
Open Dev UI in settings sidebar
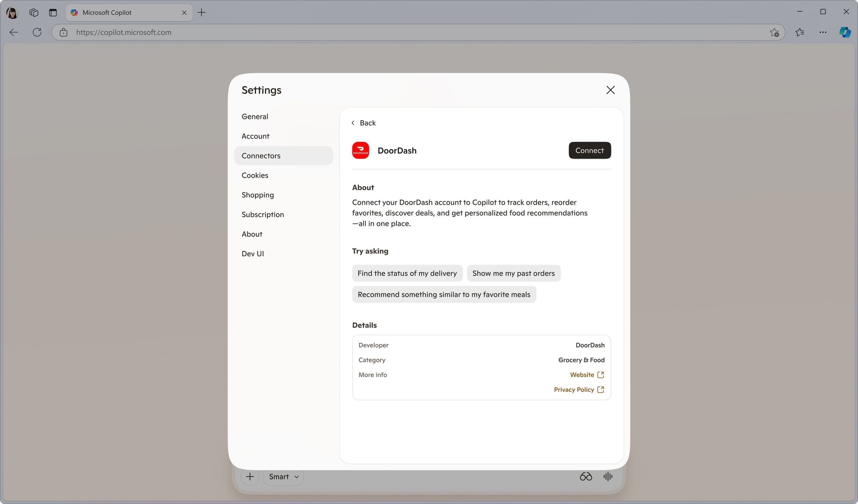coord(283,254)
